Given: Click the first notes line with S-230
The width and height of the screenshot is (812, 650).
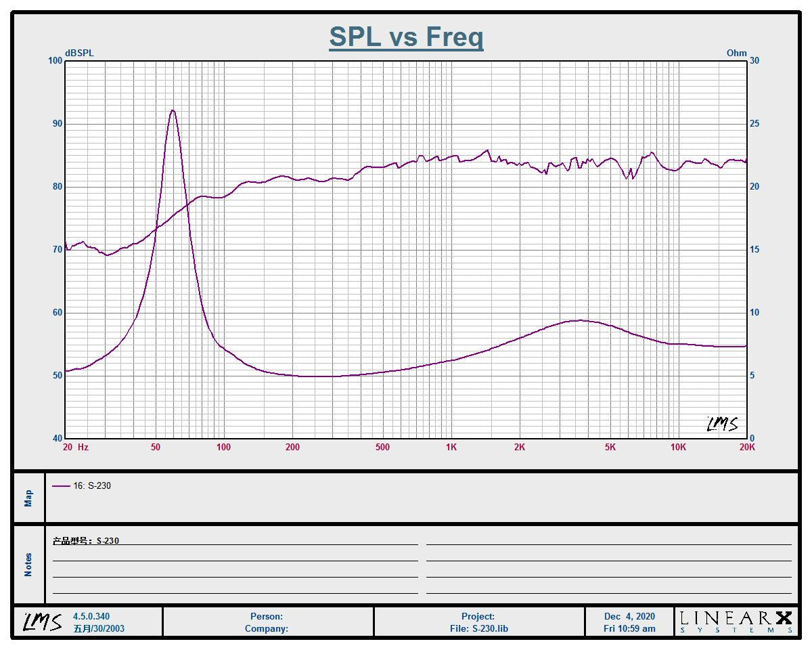Looking at the screenshot, I should (86, 540).
